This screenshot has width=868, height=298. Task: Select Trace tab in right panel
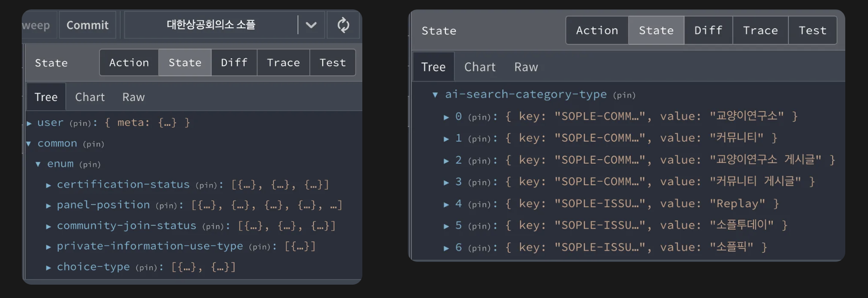(760, 30)
